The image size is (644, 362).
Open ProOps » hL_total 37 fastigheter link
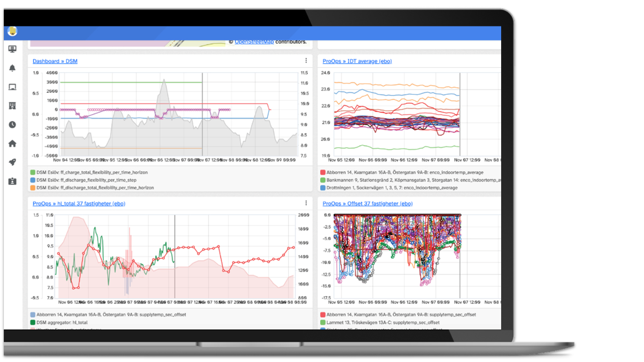(x=79, y=204)
